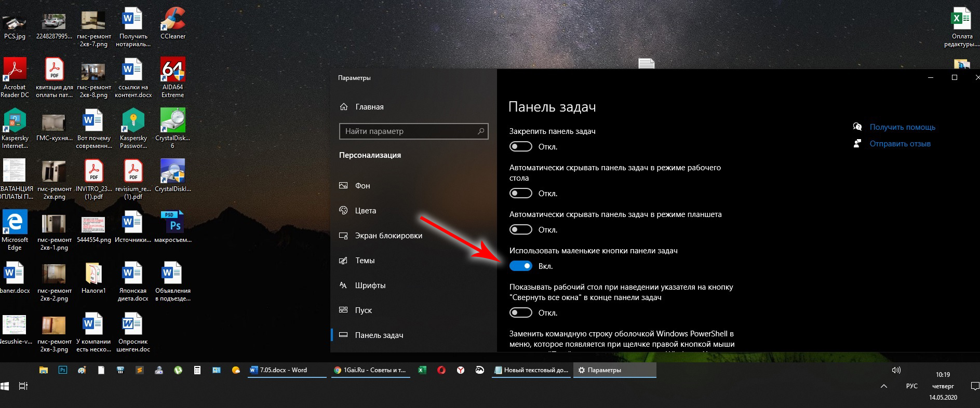Open the Windows Start button
The width and height of the screenshot is (980, 408).
point(5,386)
